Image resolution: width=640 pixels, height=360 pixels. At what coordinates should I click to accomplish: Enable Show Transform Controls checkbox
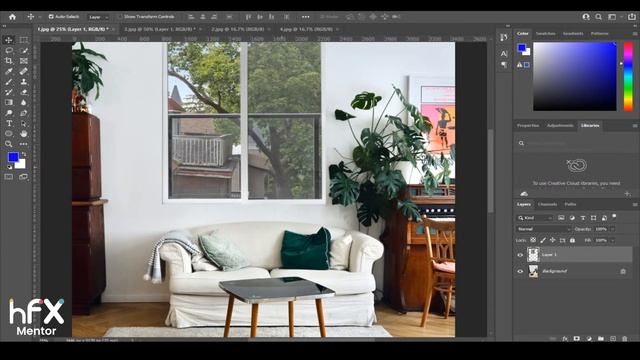pyautogui.click(x=120, y=17)
